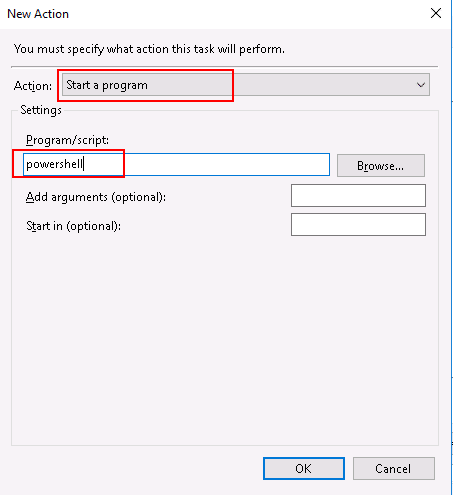The width and height of the screenshot is (453, 495).
Task: Confirm the action with the OK button
Action: [304, 468]
